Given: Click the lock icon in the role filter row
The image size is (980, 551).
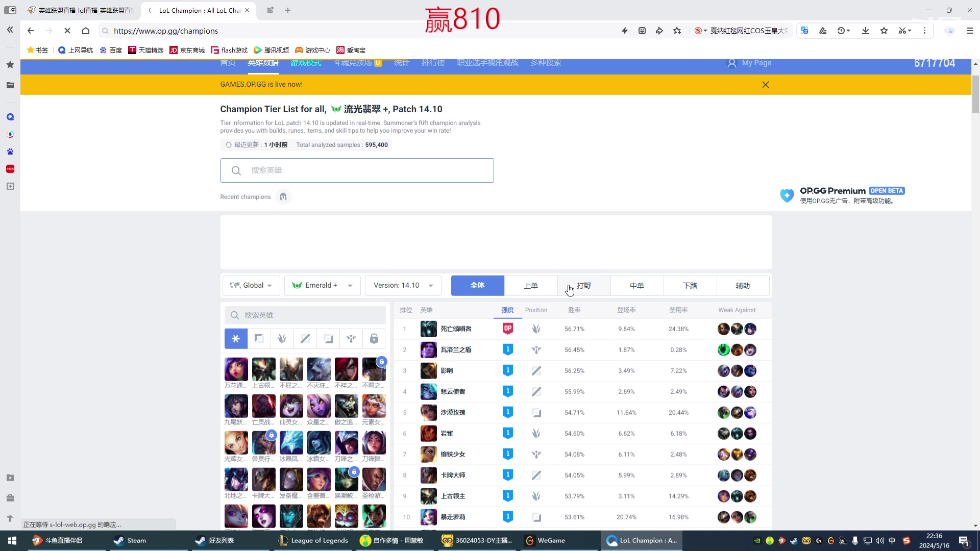Looking at the screenshot, I should tap(374, 338).
